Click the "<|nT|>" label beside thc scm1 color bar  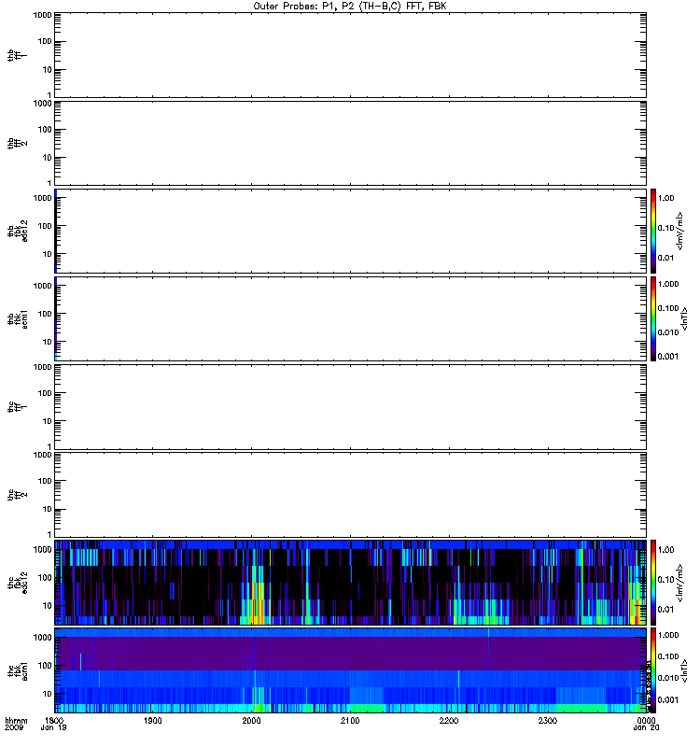click(x=685, y=669)
